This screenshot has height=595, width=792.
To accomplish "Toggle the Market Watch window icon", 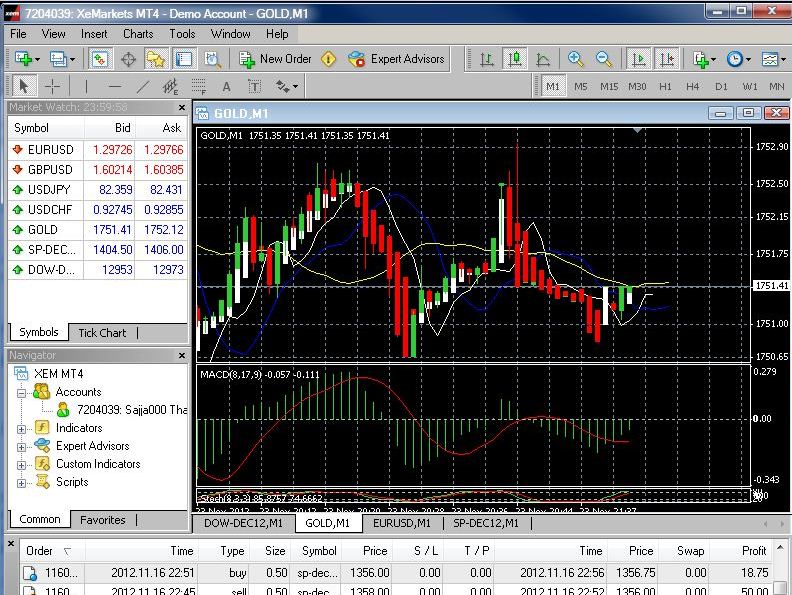I will tap(100, 59).
